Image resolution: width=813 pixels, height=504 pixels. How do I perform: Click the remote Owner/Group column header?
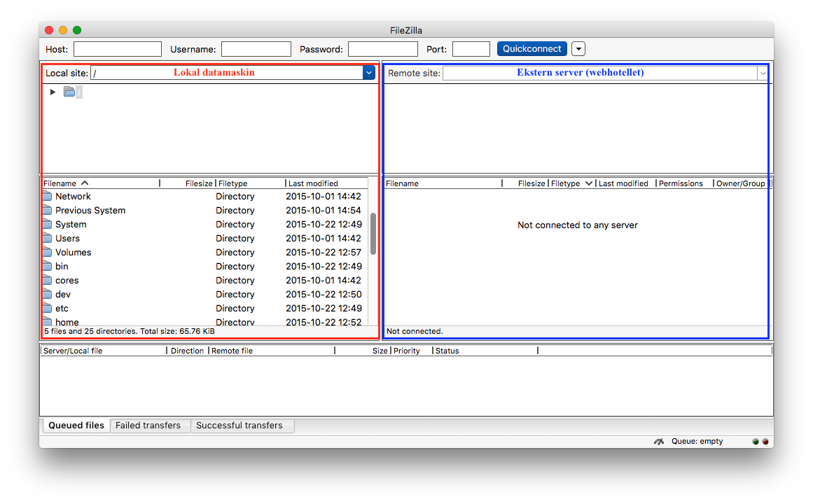741,183
